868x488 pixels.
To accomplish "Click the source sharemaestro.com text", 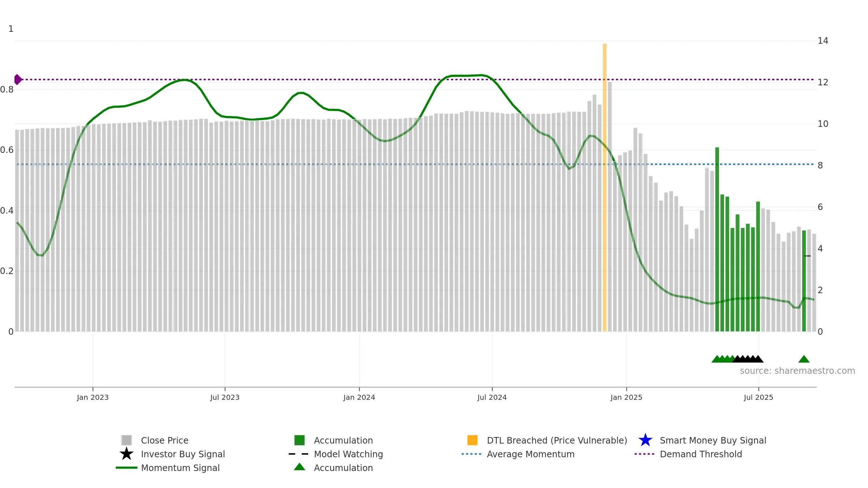I will [797, 371].
